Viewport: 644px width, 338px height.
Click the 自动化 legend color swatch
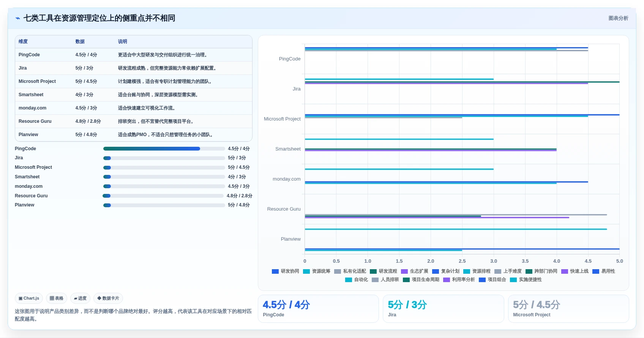tap(349, 280)
